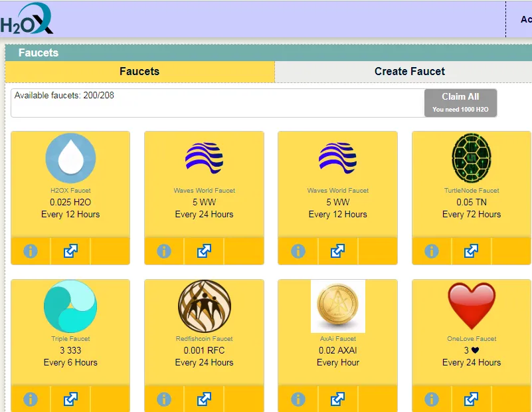Viewport: 532px width, 412px height.
Task: Show info for TurtleNode Faucet
Action: [x=432, y=251]
